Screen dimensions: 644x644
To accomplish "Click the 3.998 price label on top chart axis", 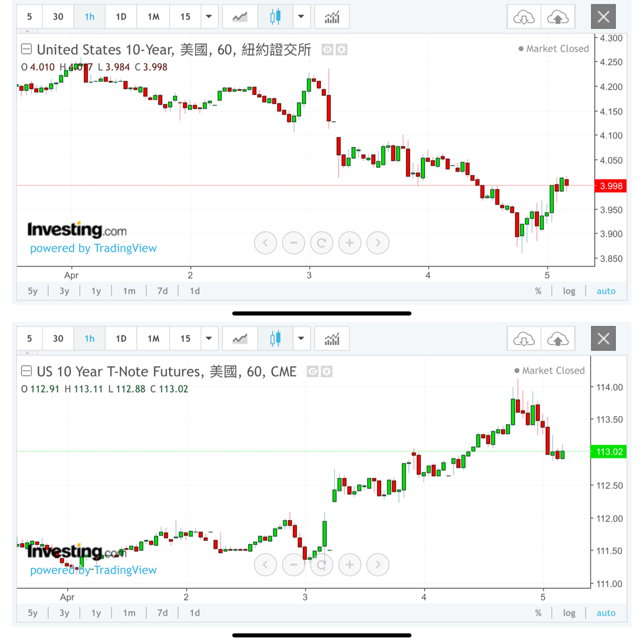I will (x=611, y=186).
